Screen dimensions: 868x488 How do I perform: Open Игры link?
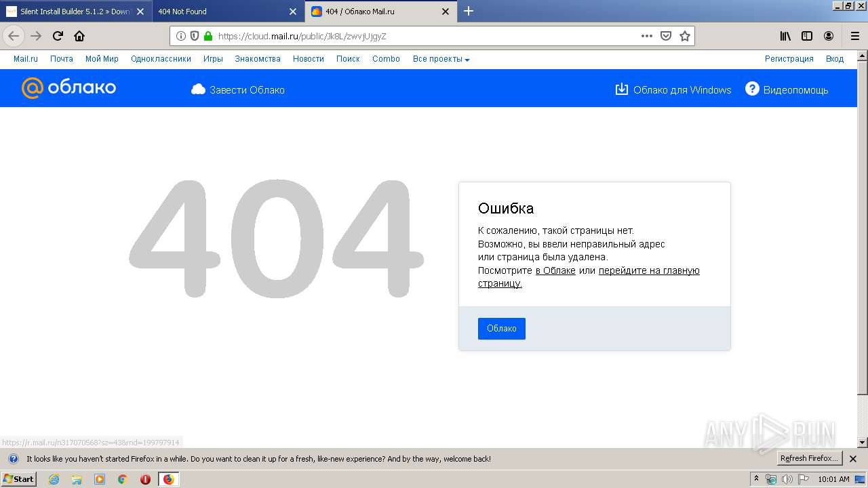(x=213, y=59)
